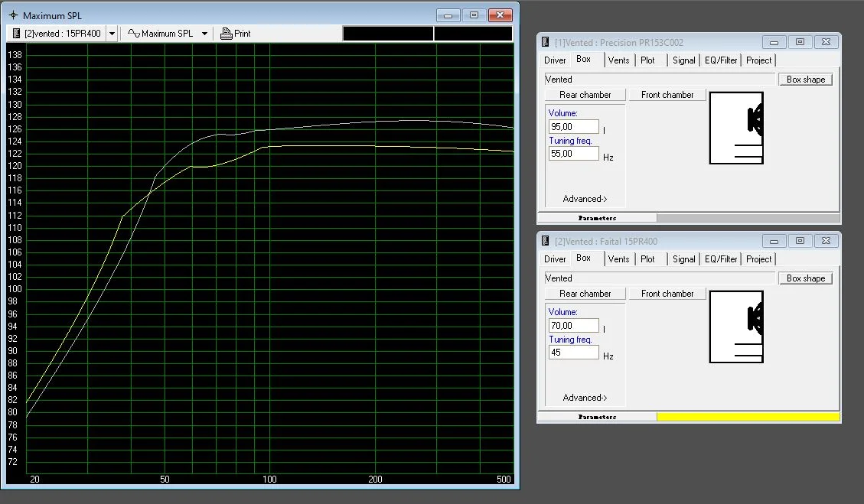
Task: Click the Print icon in graph toolbar
Action: 227,34
